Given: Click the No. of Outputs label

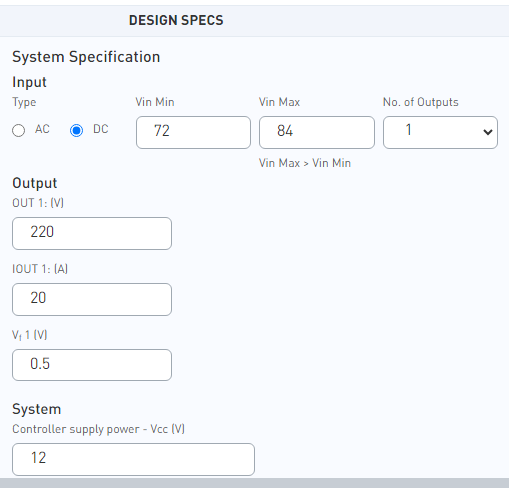Looking at the screenshot, I should pyautogui.click(x=421, y=102).
